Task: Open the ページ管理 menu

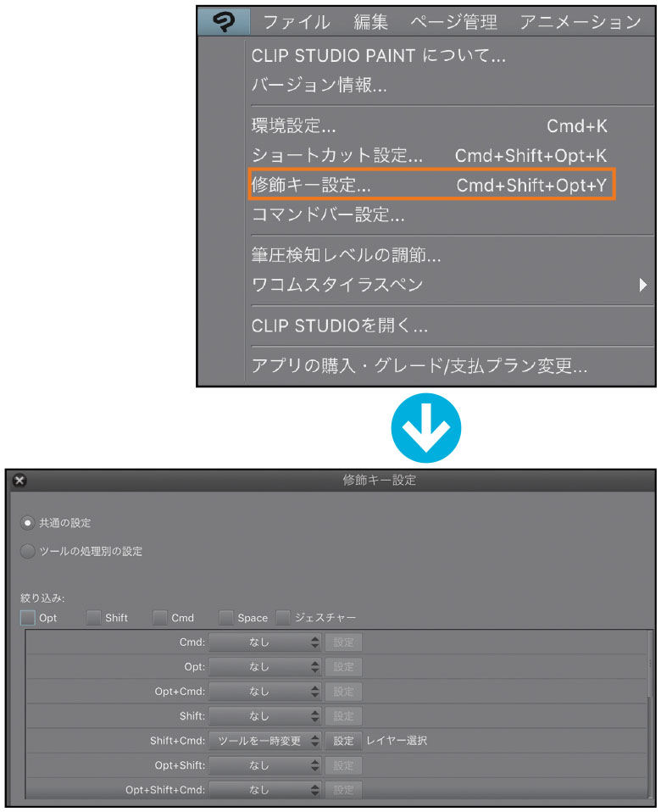Action: coord(454,22)
